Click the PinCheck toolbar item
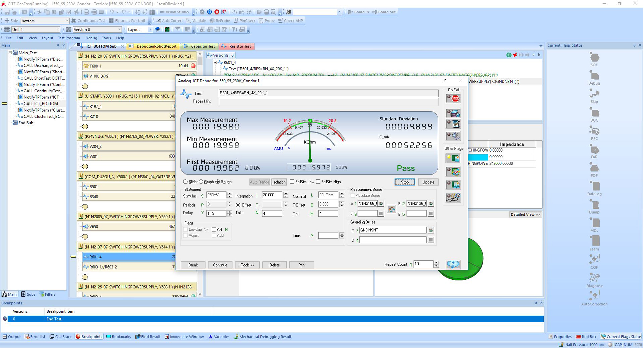 click(245, 21)
